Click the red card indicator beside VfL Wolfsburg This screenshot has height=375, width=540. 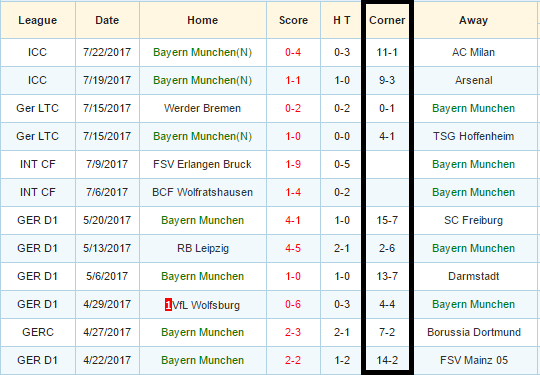(x=168, y=305)
